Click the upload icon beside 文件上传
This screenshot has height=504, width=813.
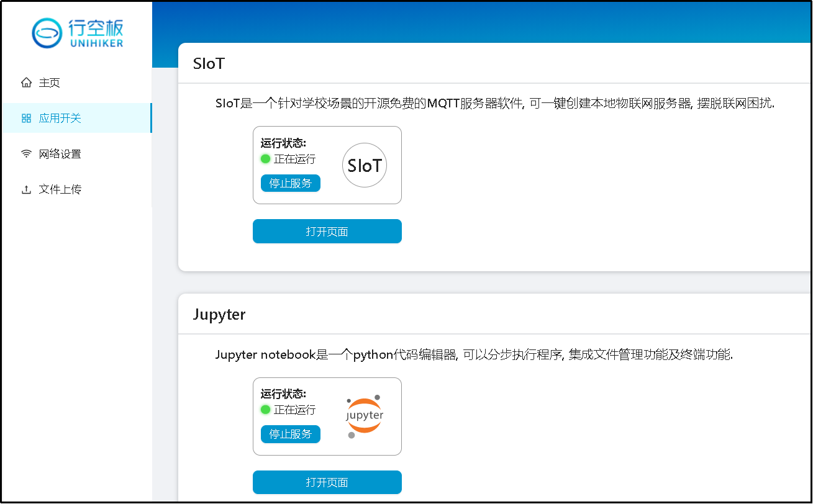point(26,189)
